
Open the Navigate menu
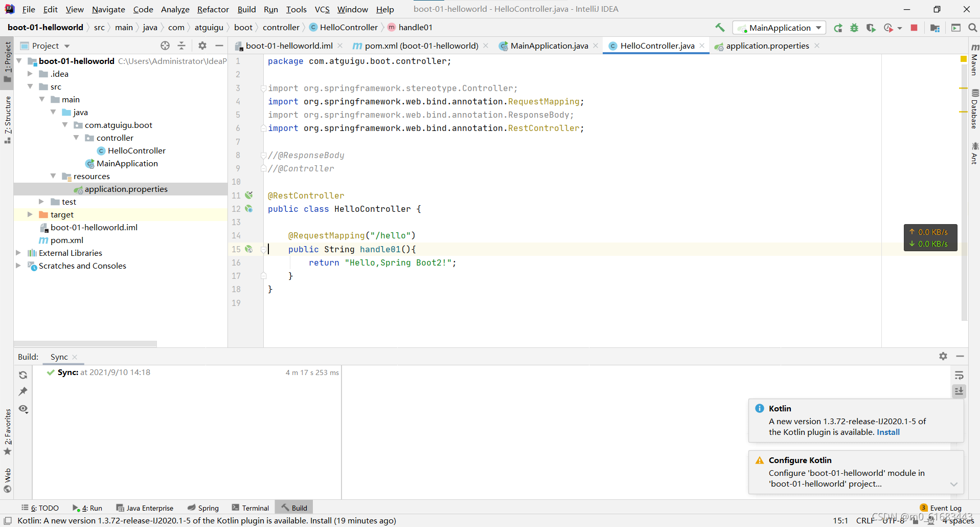(108, 9)
